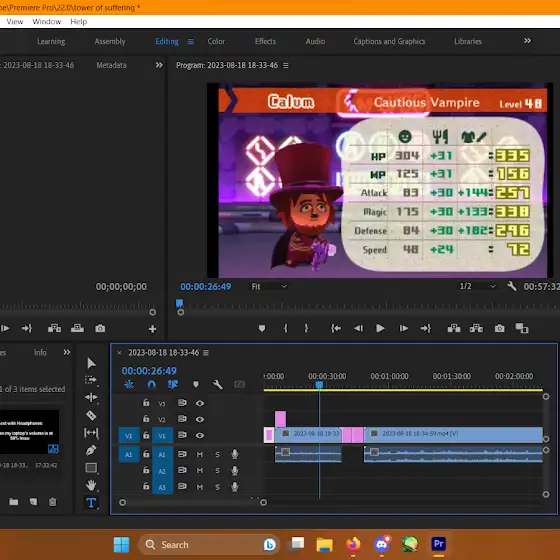Screen dimensions: 560x560
Task: Open the Fit zoom level dropdown
Action: [x=269, y=286]
